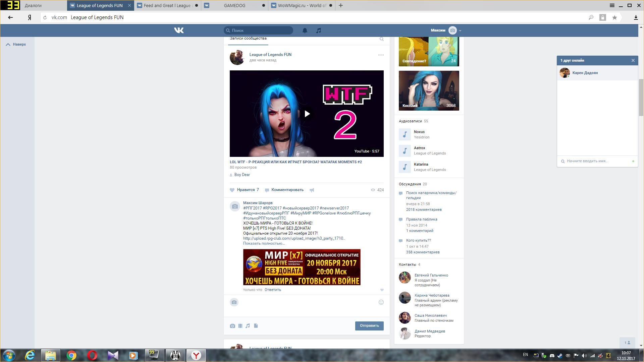
Task: Attach photo via camera icon below comment box
Action: [x=232, y=326]
